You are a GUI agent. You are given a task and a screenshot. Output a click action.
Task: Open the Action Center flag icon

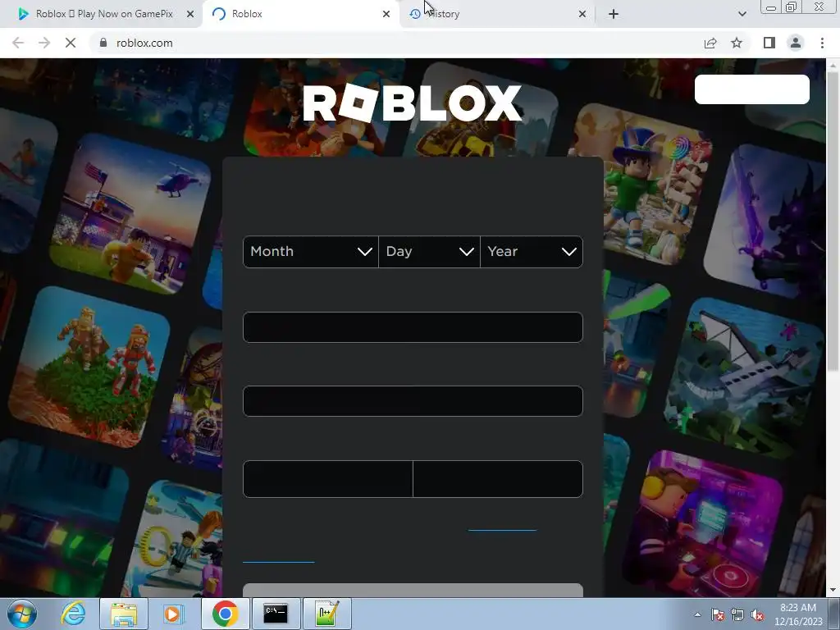click(x=718, y=614)
